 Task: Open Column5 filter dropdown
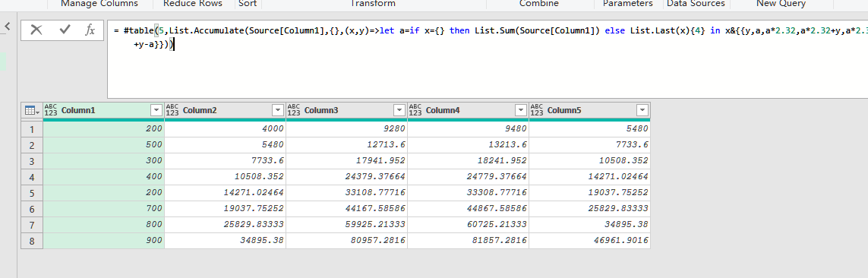[x=642, y=110]
